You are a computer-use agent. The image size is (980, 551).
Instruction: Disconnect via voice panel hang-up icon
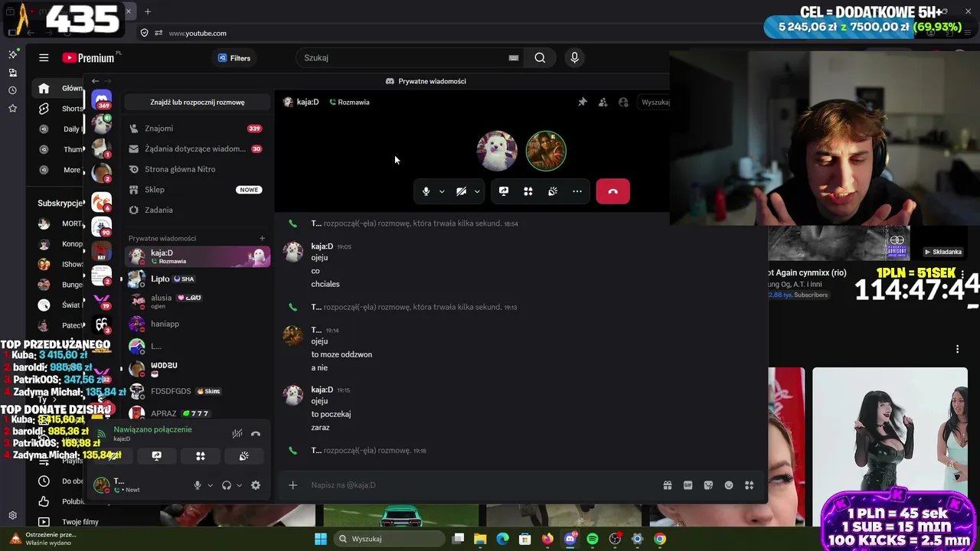point(256,434)
